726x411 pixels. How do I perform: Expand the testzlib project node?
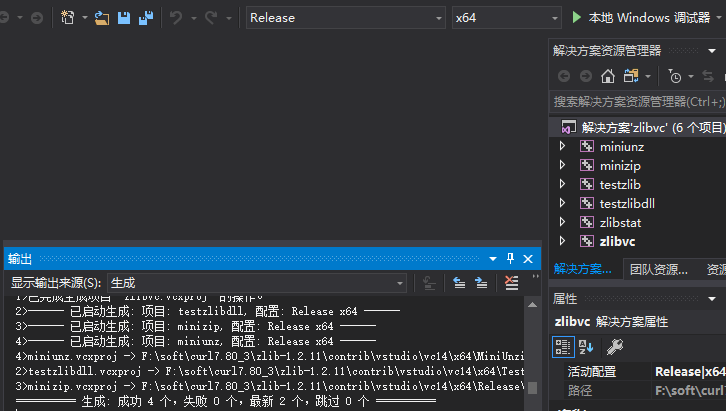562,184
